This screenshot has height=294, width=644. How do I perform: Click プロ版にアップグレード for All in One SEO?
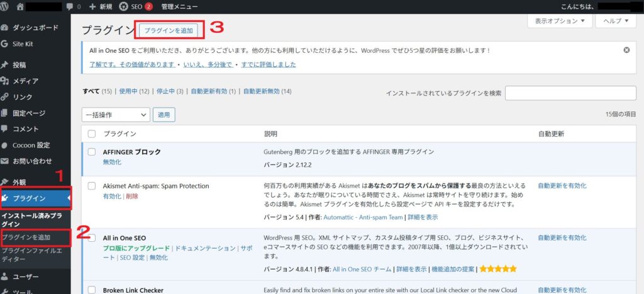[x=136, y=248]
